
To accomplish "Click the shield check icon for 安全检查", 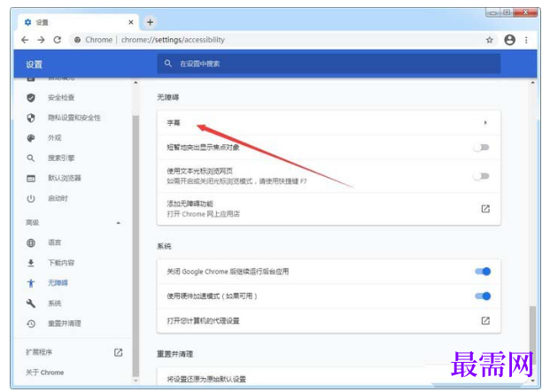I will pos(31,97).
